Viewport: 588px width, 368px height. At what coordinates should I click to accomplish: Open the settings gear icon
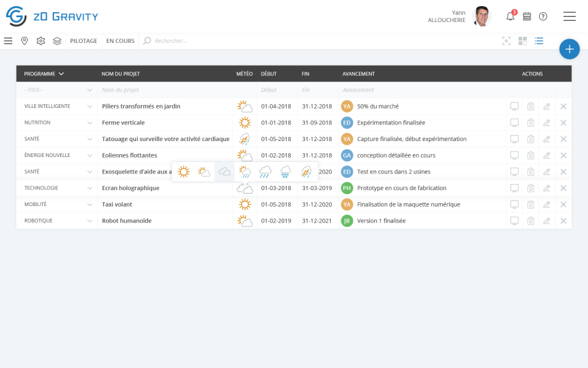(41, 41)
